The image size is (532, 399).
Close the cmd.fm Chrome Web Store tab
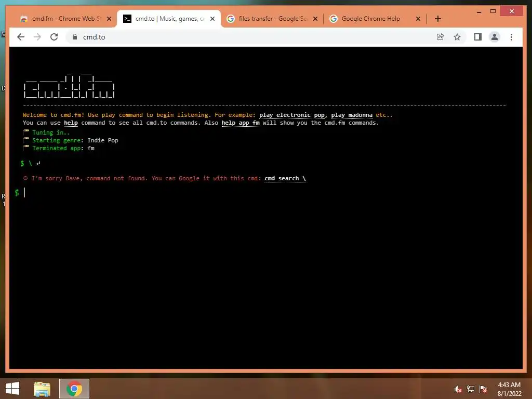pos(109,19)
